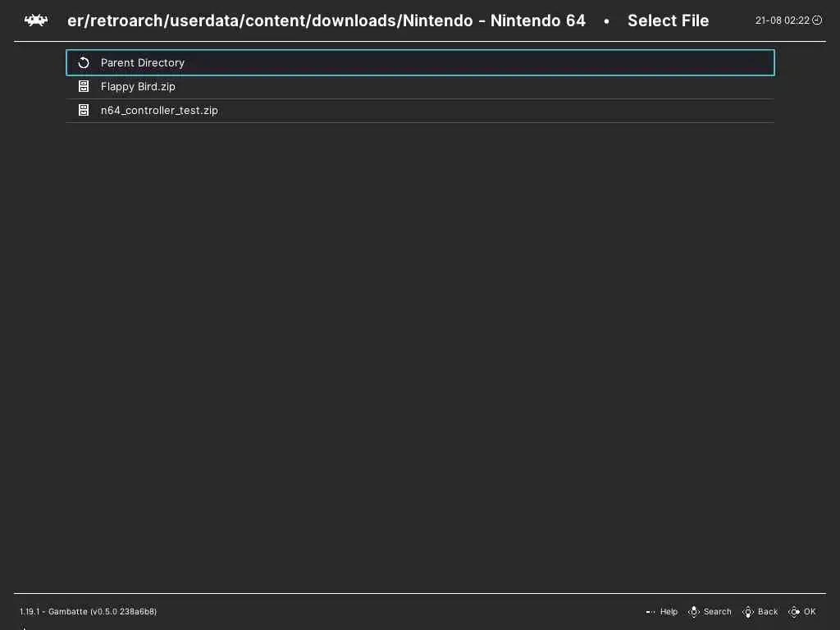This screenshot has height=630, width=840.
Task: Select the Parent Directory entry
Action: click(x=421, y=62)
